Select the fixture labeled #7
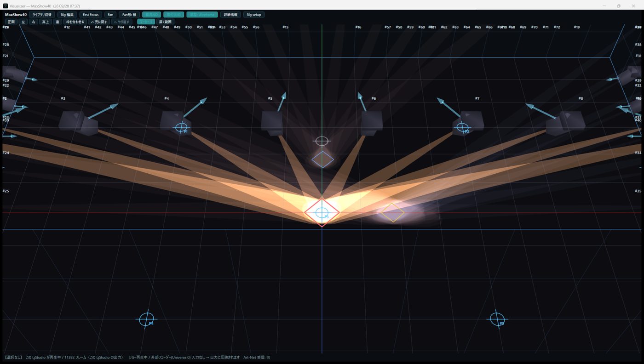644x364 pixels. pyautogui.click(x=468, y=123)
